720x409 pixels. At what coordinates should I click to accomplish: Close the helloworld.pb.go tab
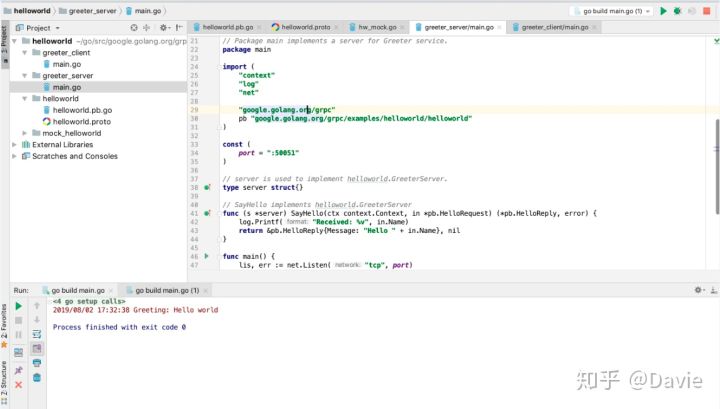tap(259, 28)
